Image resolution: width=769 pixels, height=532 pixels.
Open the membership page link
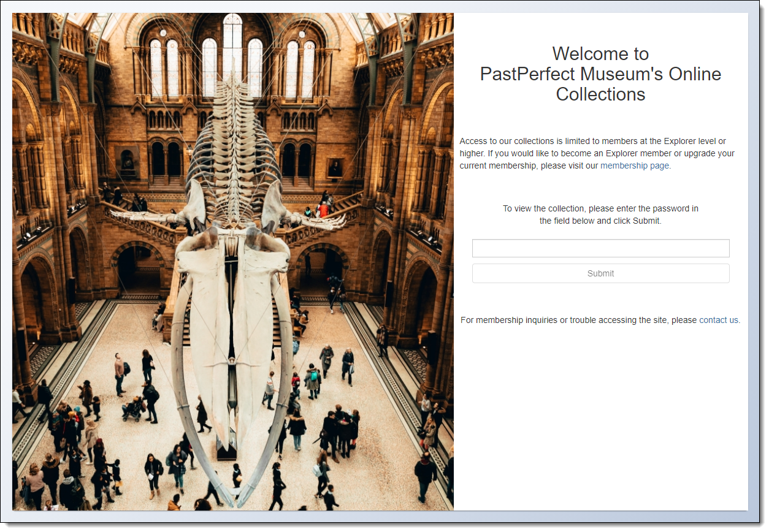[x=635, y=166]
